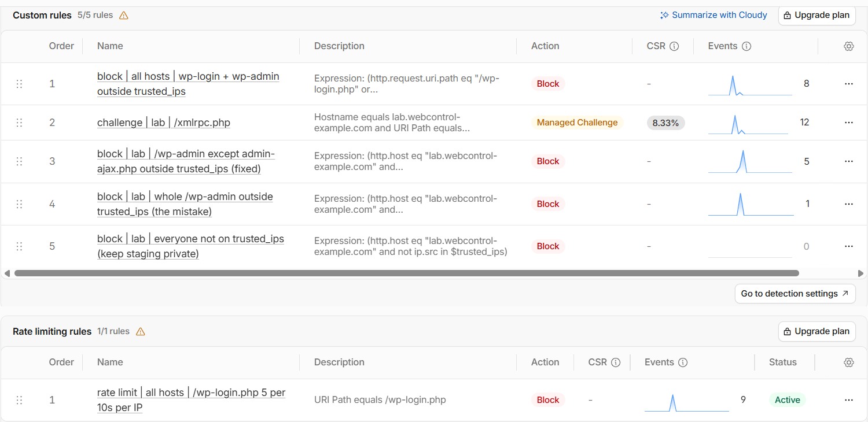The width and height of the screenshot is (868, 422).
Task: Click the Active status badge
Action: 788,400
